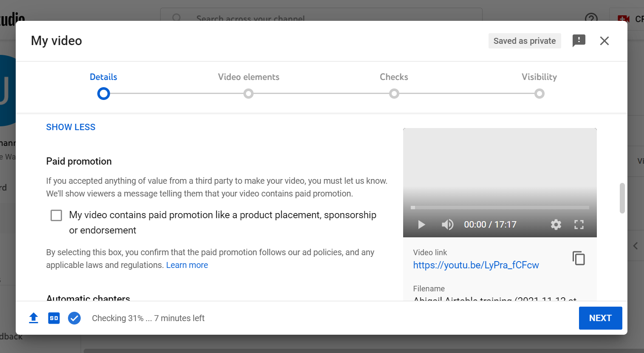Open the youtu.be video link
Viewport: 644px width, 353px height.
(x=476, y=265)
